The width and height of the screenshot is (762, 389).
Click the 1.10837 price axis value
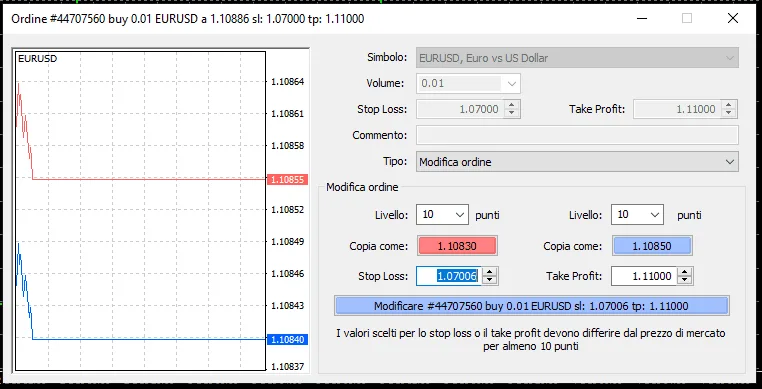288,367
